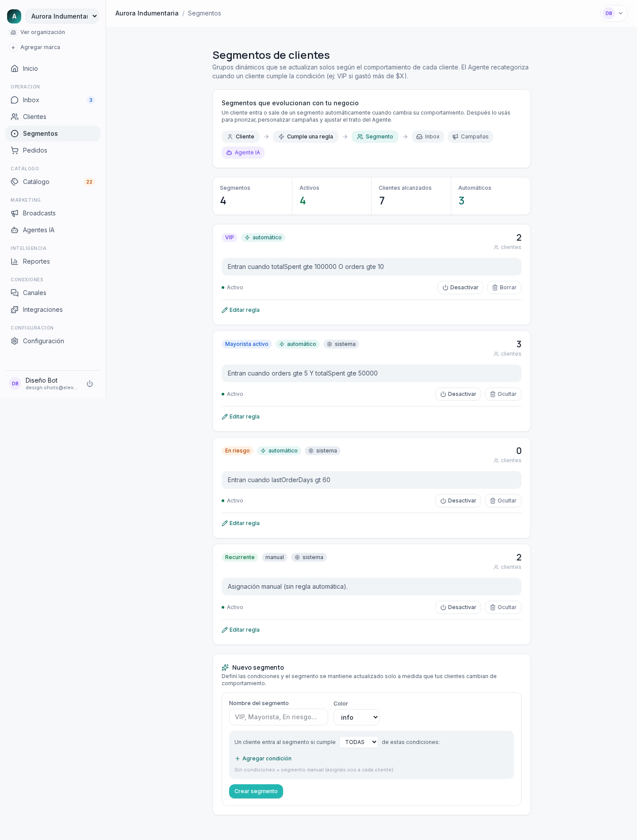Click the Cumple una regla chip
This screenshot has height=840, width=637.
point(306,137)
